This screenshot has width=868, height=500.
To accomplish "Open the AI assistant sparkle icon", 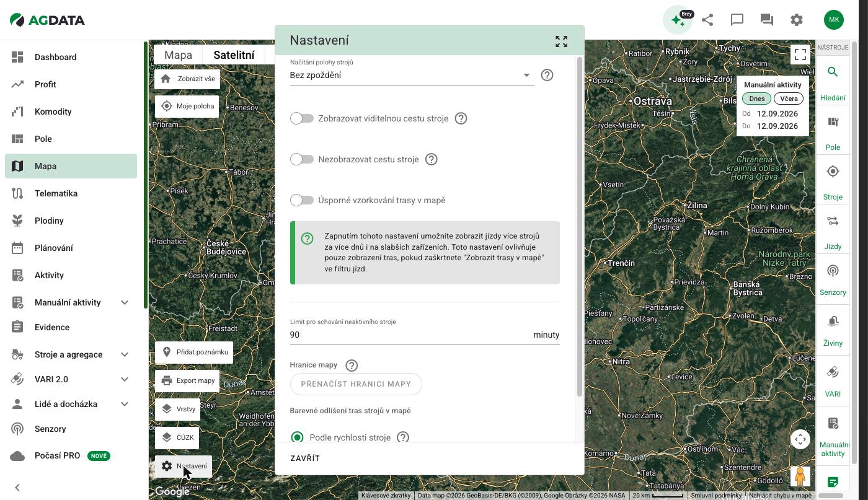I will click(678, 20).
